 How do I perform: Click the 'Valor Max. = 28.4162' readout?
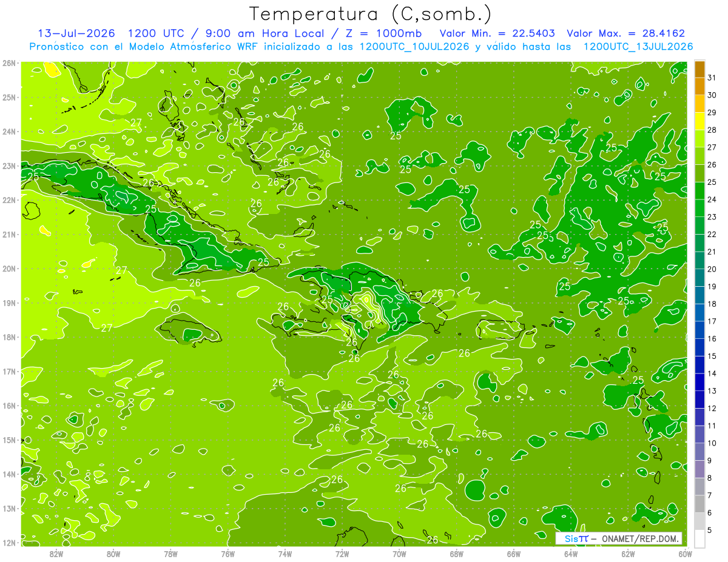click(625, 33)
